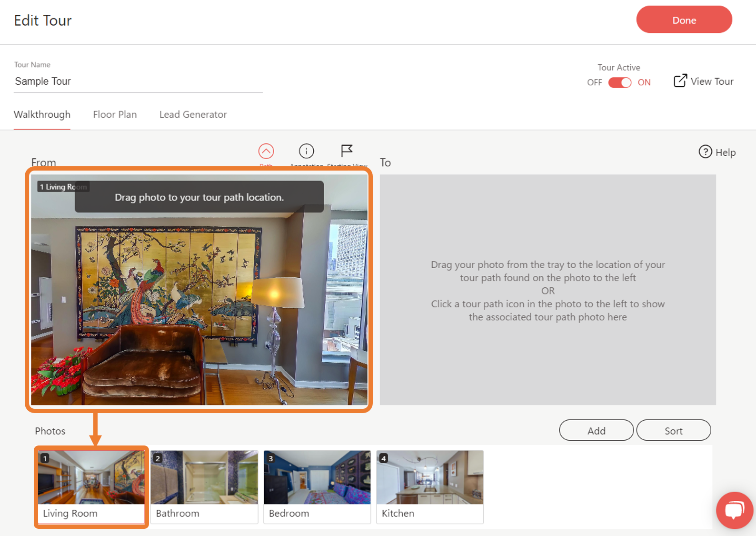Choose the Bedroom photo thumbnail
The height and width of the screenshot is (536, 756).
pyautogui.click(x=317, y=478)
